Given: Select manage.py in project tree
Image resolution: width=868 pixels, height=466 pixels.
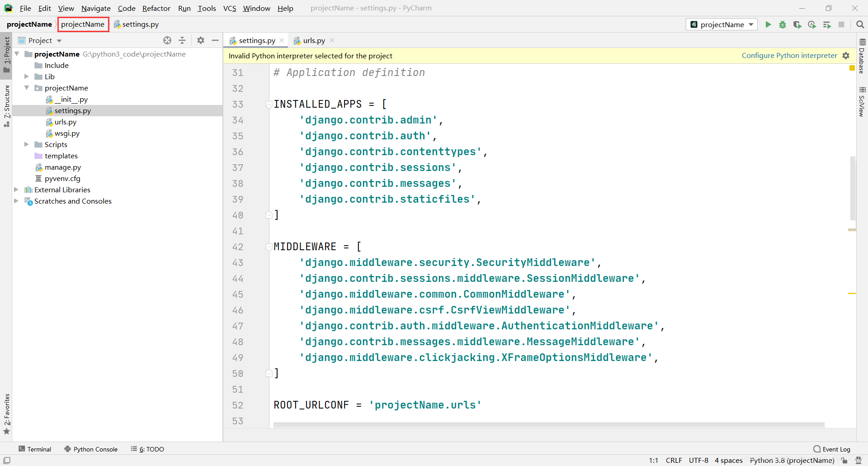Looking at the screenshot, I should tap(58, 167).
